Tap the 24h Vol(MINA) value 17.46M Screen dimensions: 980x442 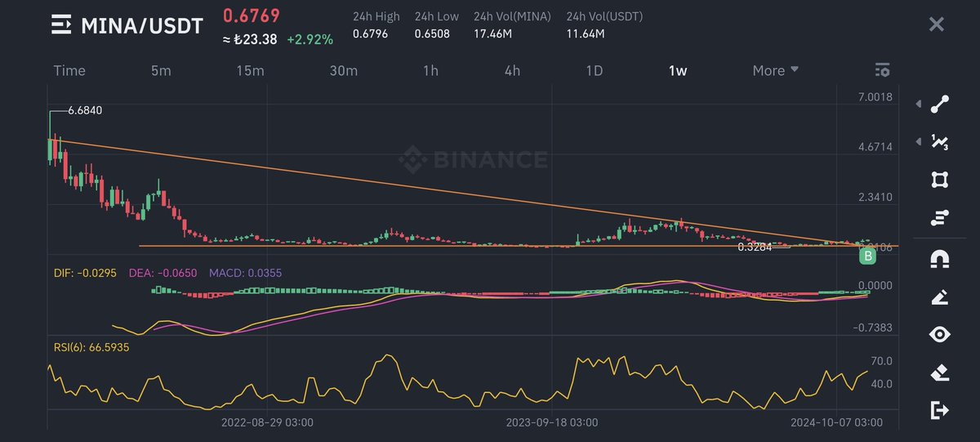click(493, 33)
